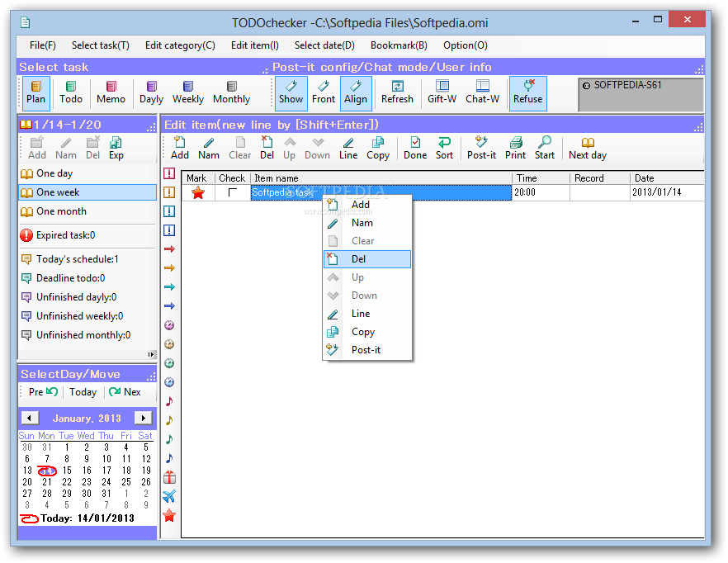Choose Line in the context menu
The width and height of the screenshot is (728, 563).
click(366, 314)
